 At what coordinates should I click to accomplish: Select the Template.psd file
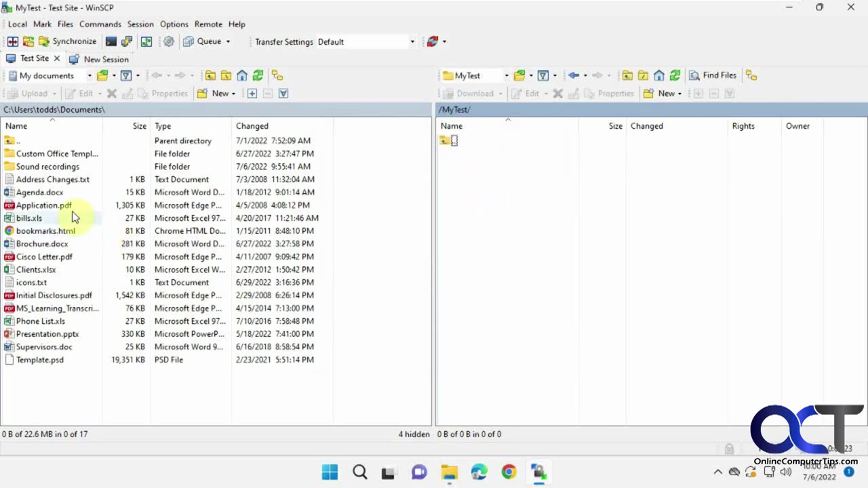point(40,360)
